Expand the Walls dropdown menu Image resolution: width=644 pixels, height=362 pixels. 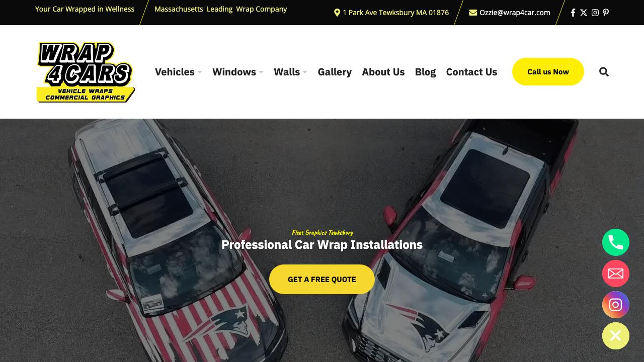coord(290,72)
